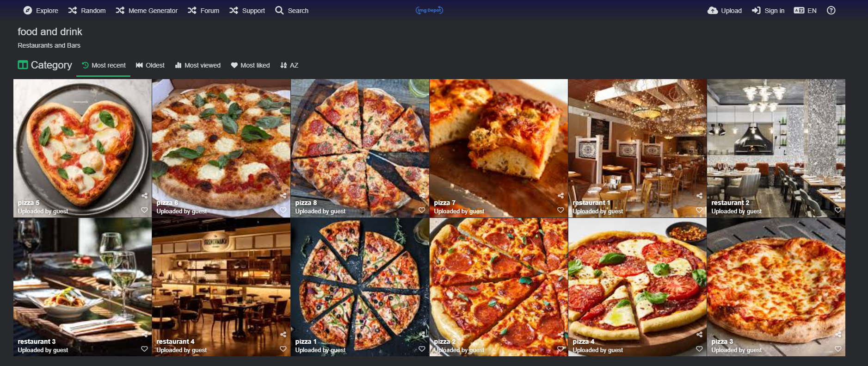Viewport: 868px width, 366px height.
Task: Open Search from the top navigation
Action: (x=292, y=10)
